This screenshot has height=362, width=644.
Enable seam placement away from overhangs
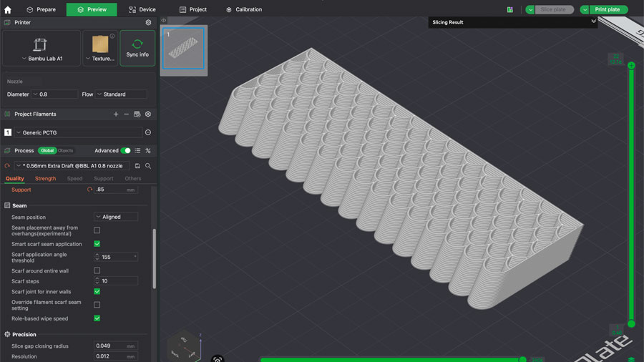click(97, 230)
